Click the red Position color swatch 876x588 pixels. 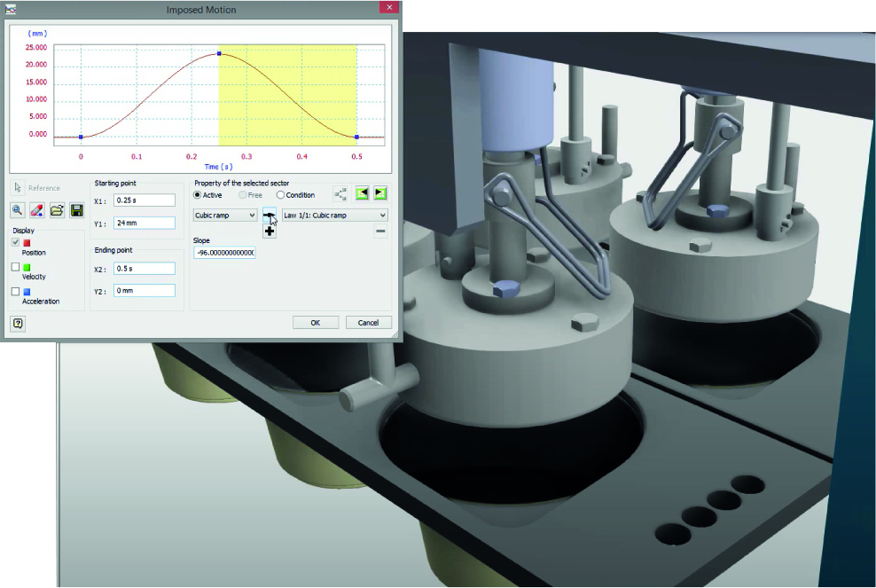tap(27, 243)
